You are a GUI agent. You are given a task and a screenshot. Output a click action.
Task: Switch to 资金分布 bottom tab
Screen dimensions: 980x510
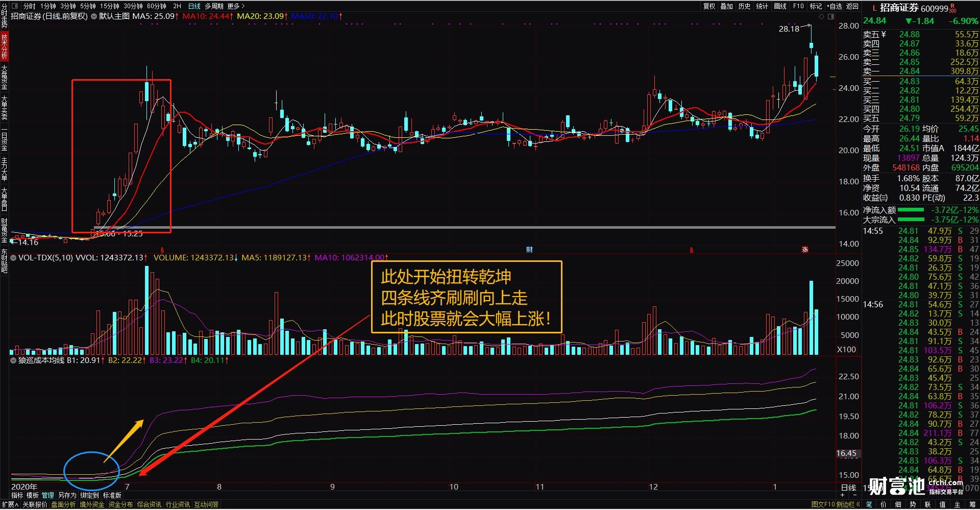120,504
